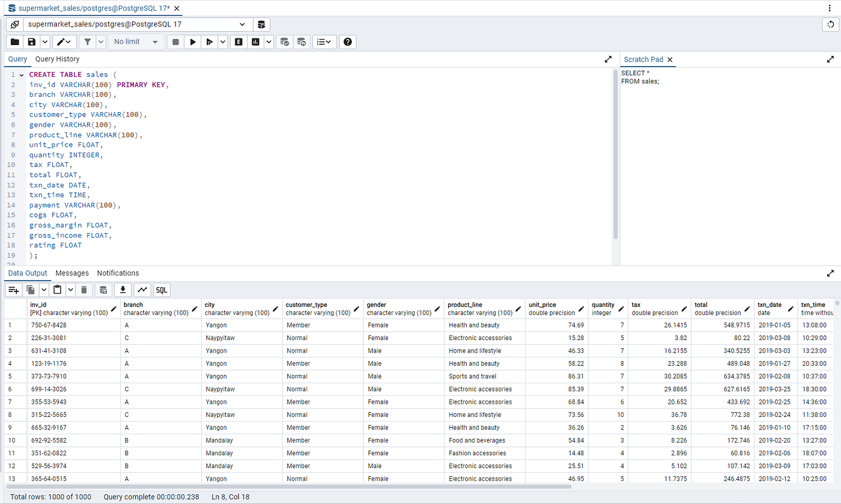Collapse the CREATE TABLE code fold arrow
The image size is (841, 504).
pos(22,75)
